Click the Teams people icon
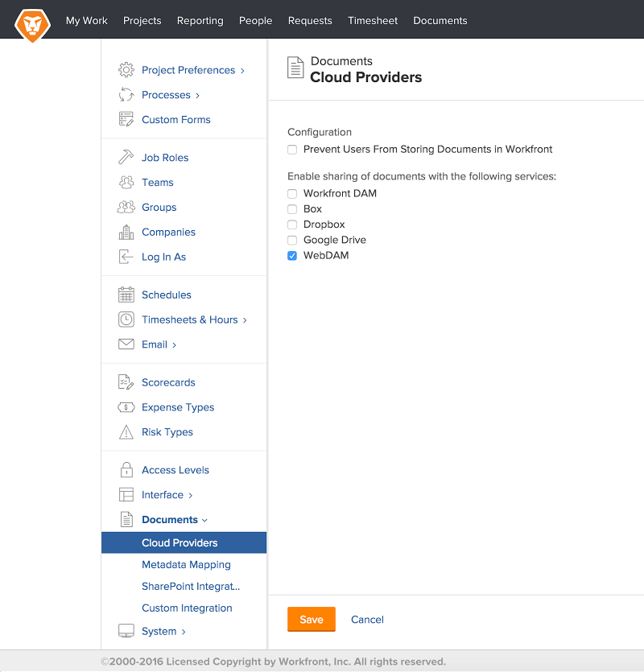The height and width of the screenshot is (672, 644). click(126, 182)
